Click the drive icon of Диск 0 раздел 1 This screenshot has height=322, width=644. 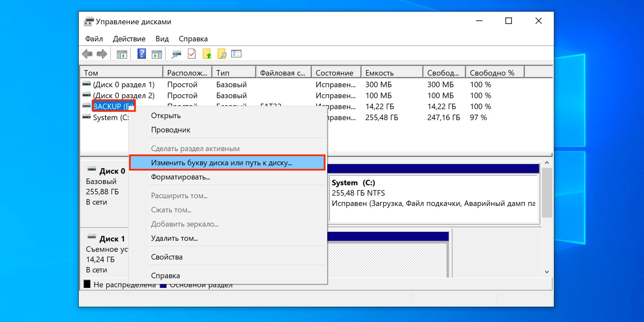pos(87,84)
